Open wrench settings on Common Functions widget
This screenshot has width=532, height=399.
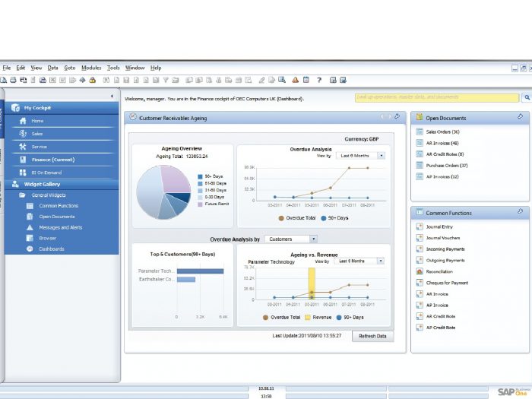click(520, 212)
